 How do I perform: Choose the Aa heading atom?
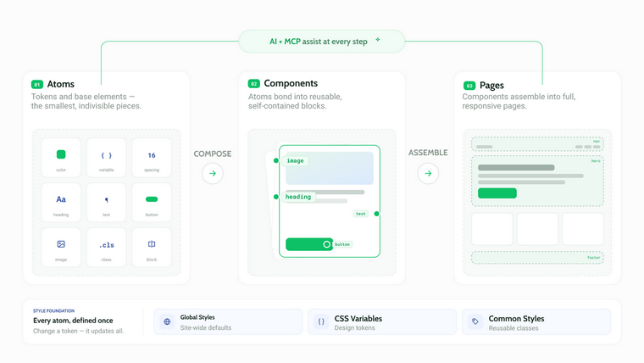pyautogui.click(x=61, y=203)
